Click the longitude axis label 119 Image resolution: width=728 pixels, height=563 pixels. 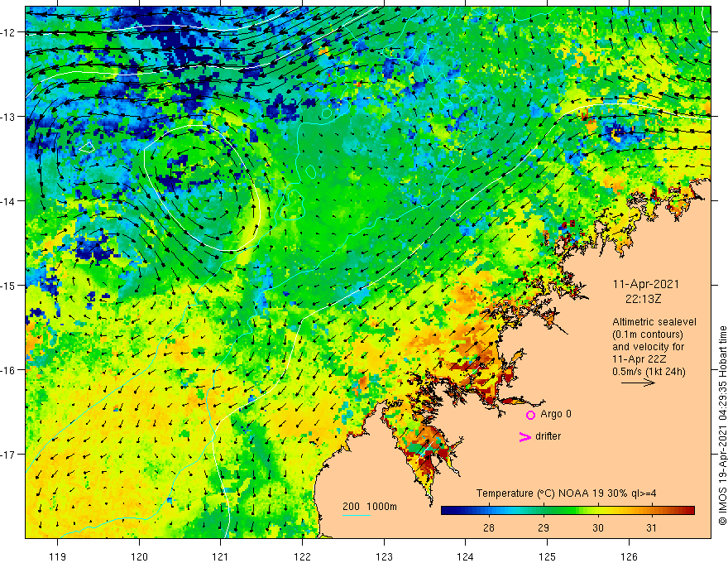58,556
